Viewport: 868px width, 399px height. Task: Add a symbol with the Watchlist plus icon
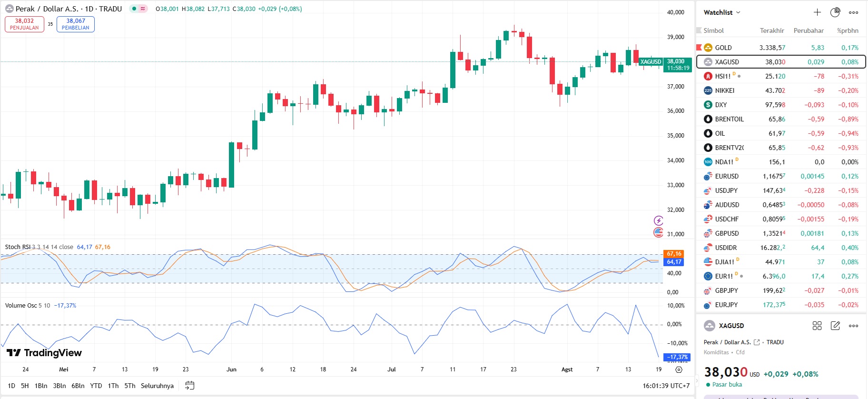[817, 12]
